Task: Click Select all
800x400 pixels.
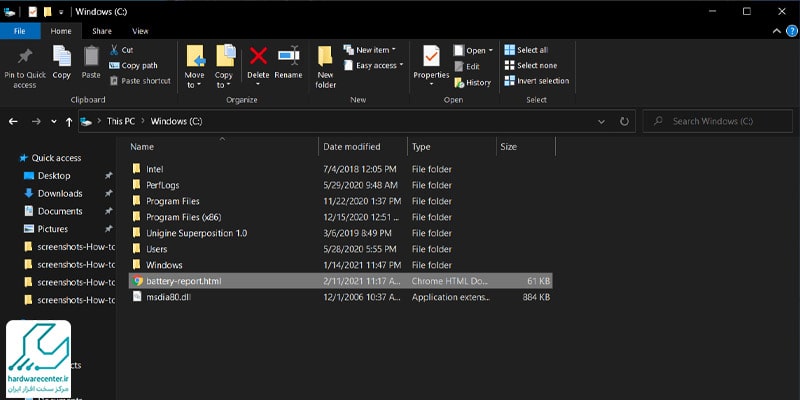Action: click(526, 50)
